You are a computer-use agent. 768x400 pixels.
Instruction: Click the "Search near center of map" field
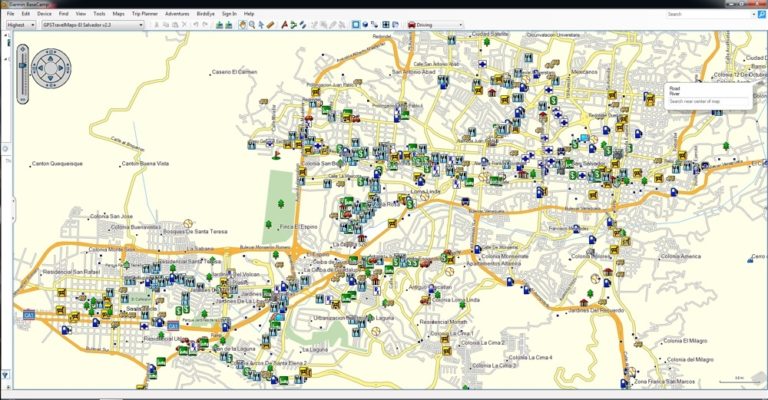coord(708,101)
